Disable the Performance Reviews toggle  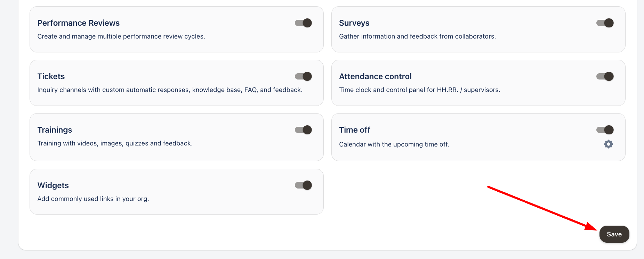click(303, 23)
